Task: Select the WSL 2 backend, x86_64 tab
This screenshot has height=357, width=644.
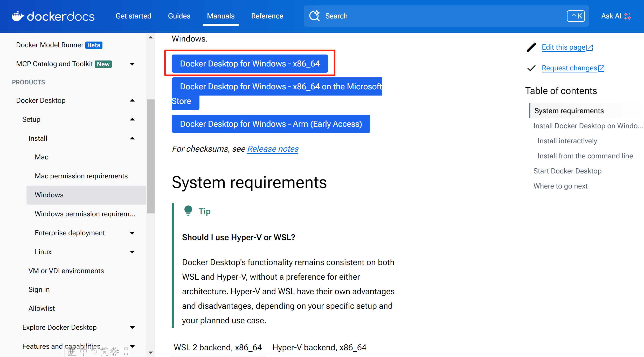Action: (218, 347)
